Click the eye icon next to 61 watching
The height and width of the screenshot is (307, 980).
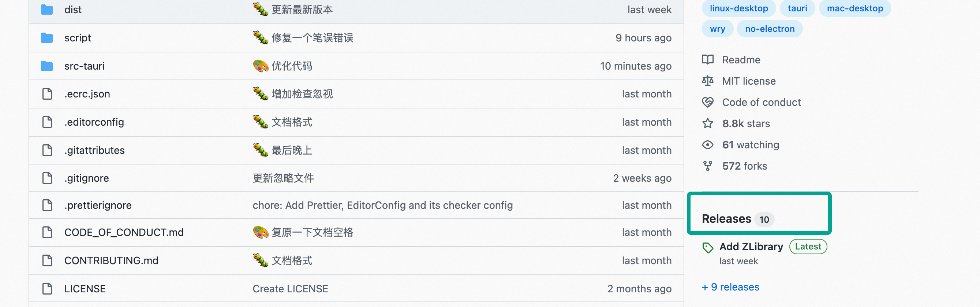pyautogui.click(x=708, y=145)
